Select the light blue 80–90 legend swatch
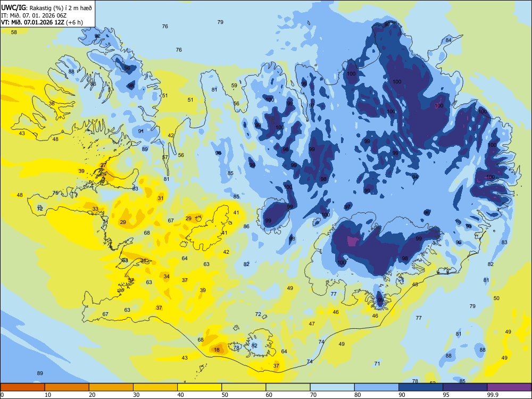532x399 pixels. pyautogui.click(x=377, y=387)
